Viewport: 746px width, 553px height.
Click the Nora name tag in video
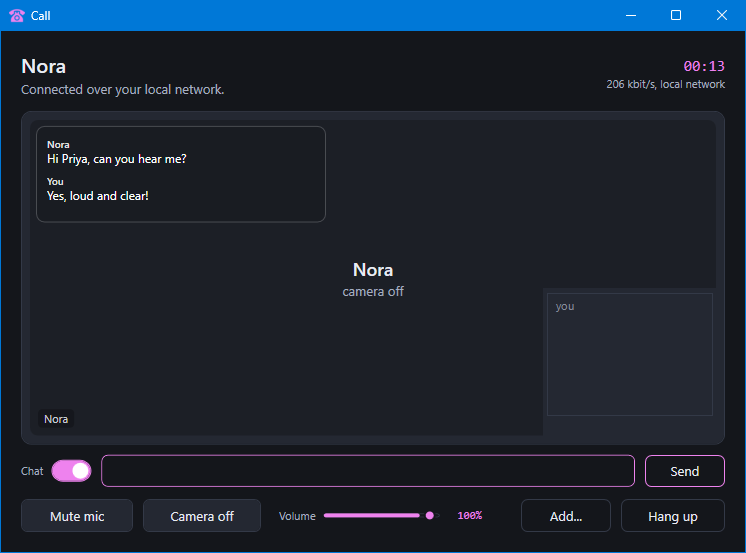coord(56,419)
